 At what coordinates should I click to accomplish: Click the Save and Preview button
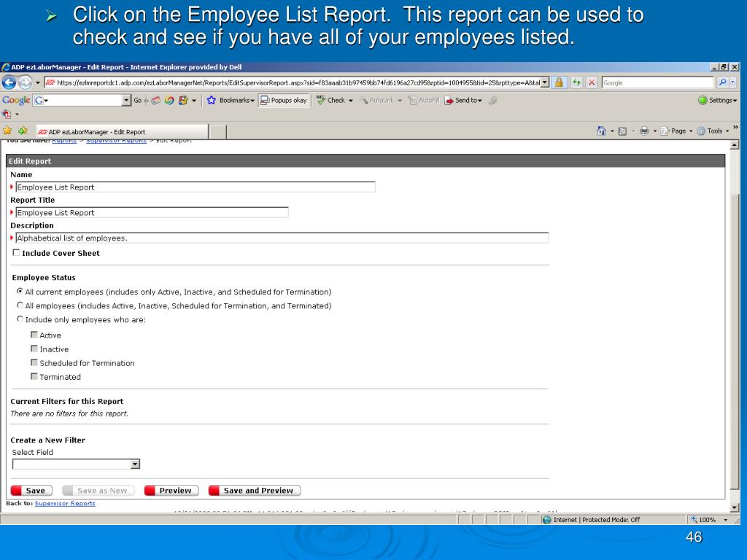tap(255, 491)
